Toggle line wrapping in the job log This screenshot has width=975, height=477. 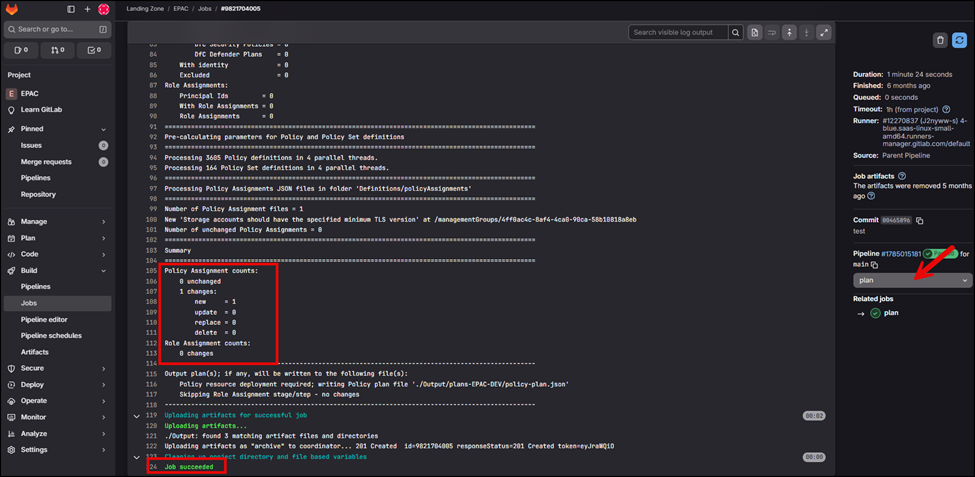point(772,32)
